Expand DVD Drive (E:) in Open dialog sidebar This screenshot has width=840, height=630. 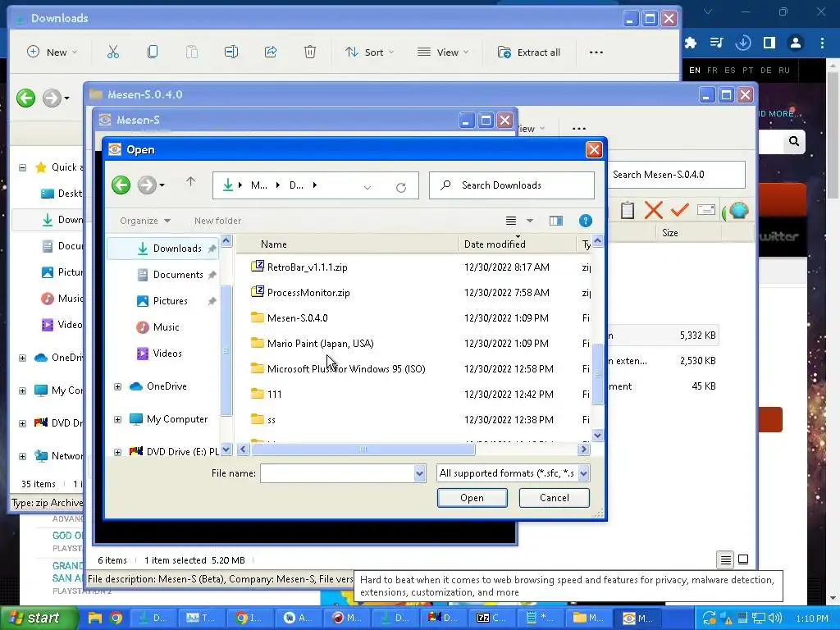(118, 452)
